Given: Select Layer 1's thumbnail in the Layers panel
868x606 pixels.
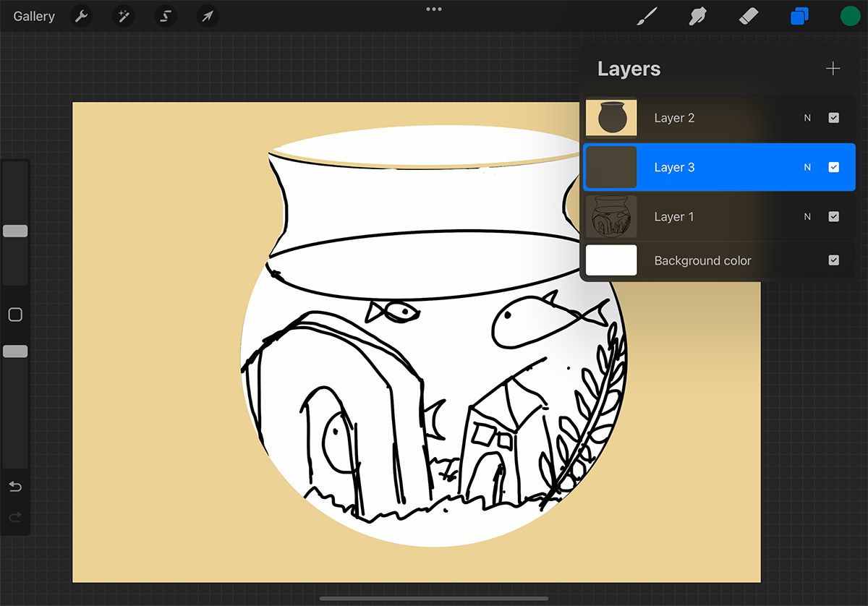Looking at the screenshot, I should (611, 216).
